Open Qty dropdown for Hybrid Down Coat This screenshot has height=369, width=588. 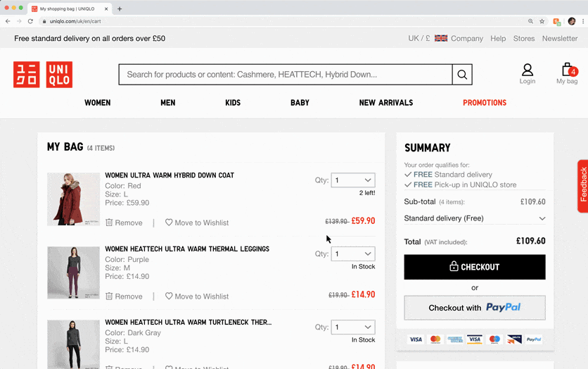[x=353, y=180]
